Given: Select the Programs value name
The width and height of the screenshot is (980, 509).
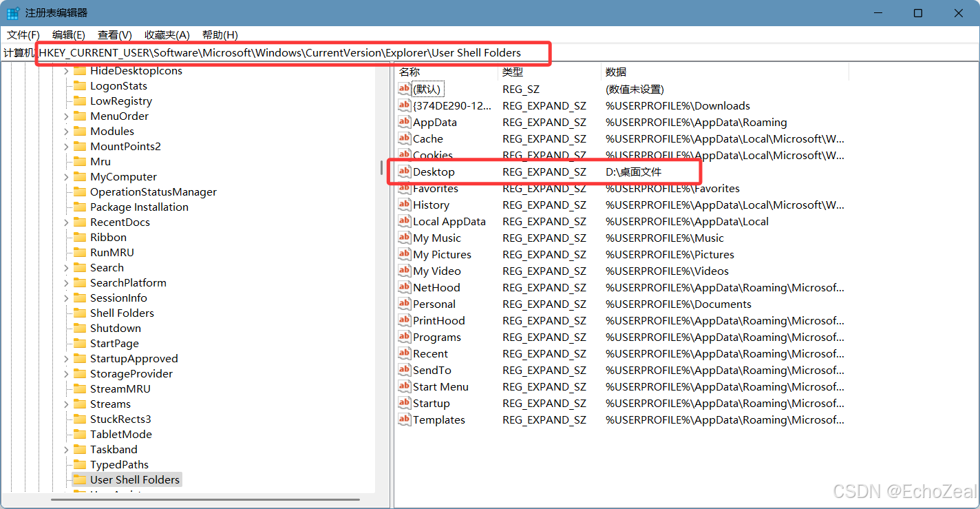Looking at the screenshot, I should [437, 337].
